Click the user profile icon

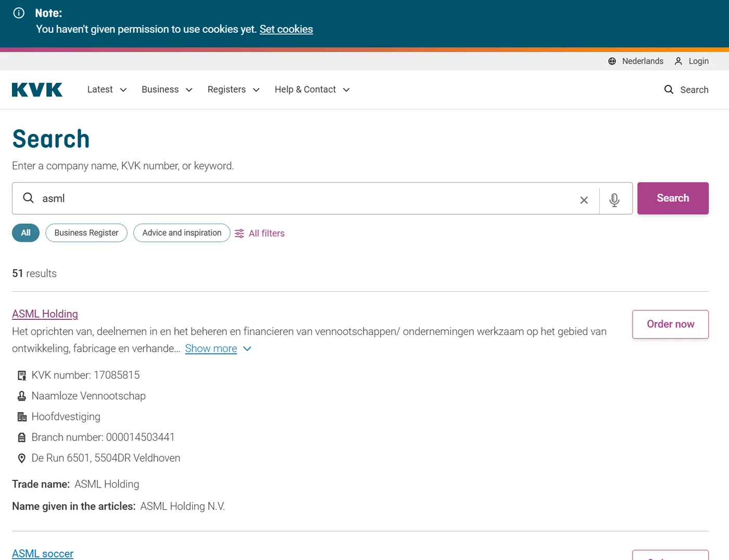(x=678, y=61)
